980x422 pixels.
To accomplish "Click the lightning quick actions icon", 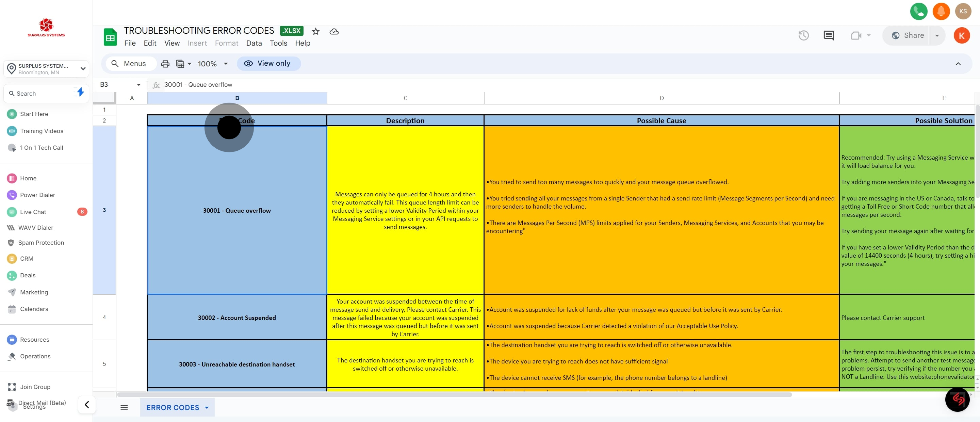I will click(80, 92).
